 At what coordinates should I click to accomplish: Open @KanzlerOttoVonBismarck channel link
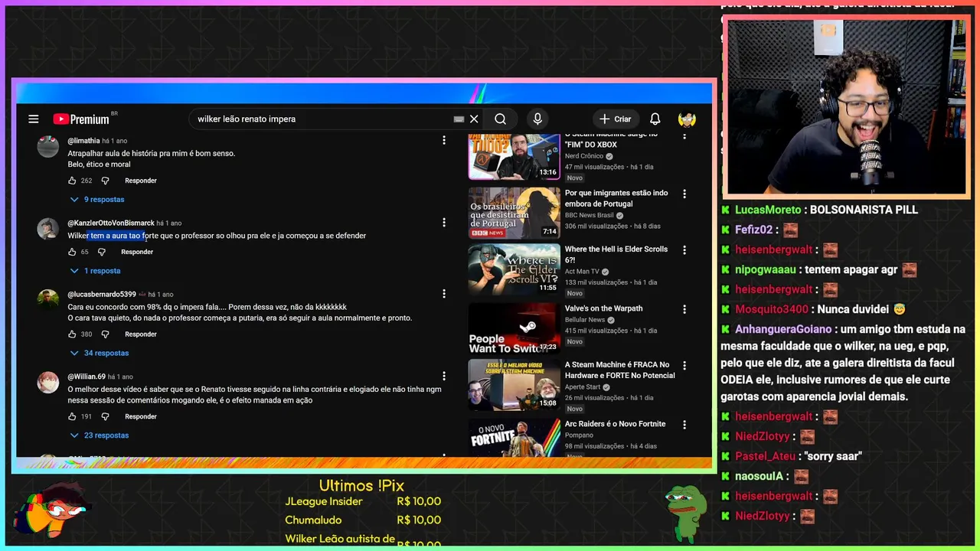(111, 223)
